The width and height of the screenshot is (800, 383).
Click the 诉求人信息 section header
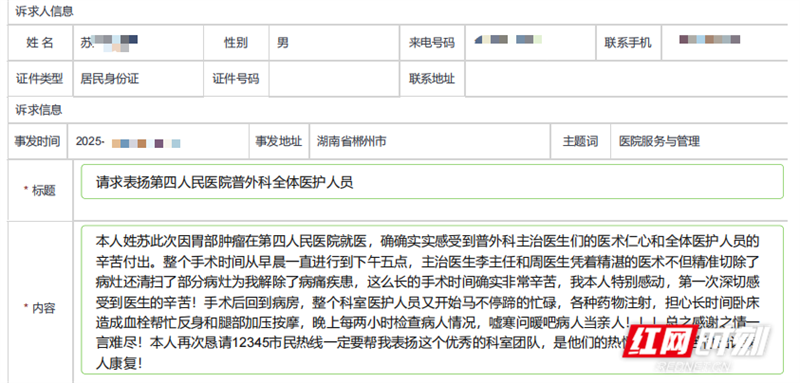tap(44, 11)
